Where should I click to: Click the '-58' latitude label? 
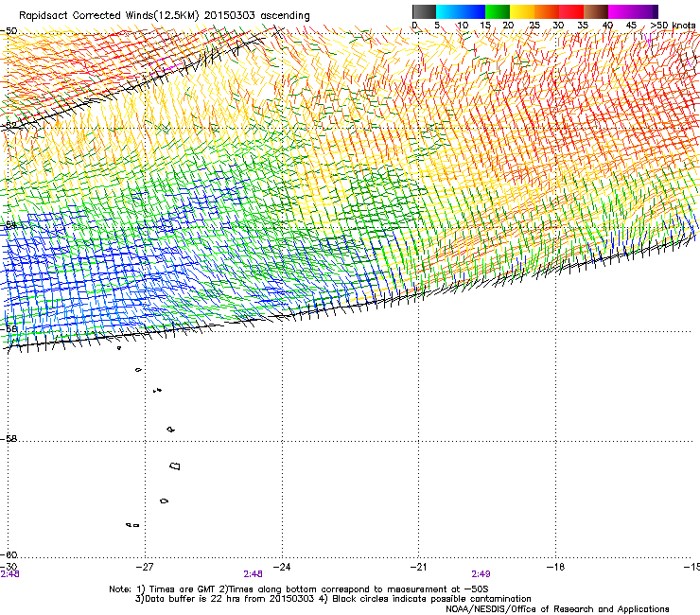point(9,439)
